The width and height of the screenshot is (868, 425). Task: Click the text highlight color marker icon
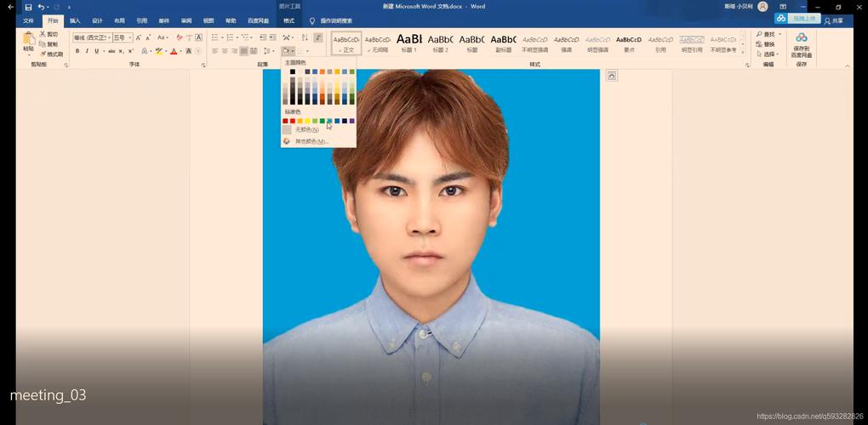point(159,51)
